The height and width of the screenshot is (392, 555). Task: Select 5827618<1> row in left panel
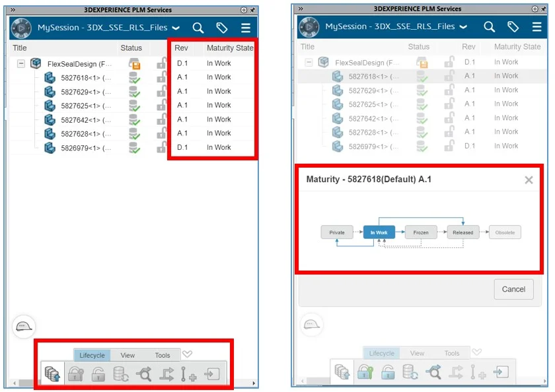click(132, 77)
